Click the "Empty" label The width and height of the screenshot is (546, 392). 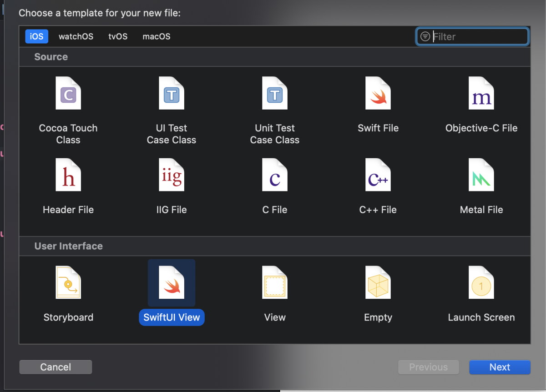(x=378, y=317)
